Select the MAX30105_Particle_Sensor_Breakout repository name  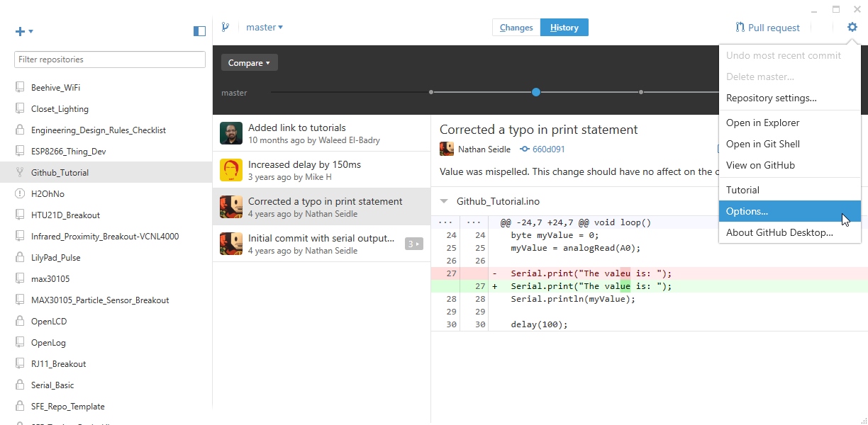tap(100, 300)
